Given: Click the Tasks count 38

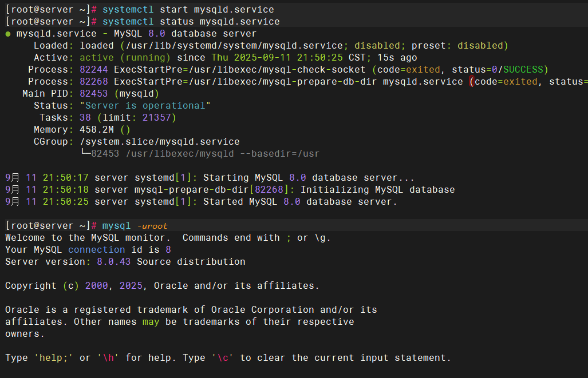Looking at the screenshot, I should 85,117.
